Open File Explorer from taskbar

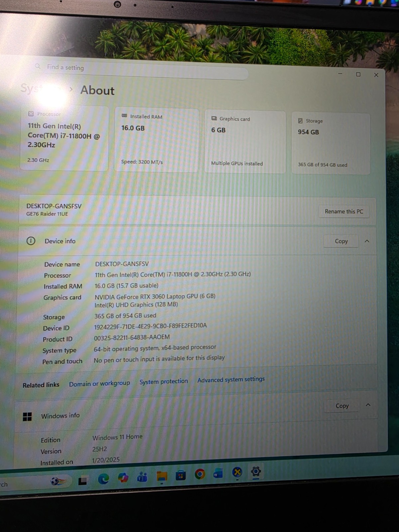[x=162, y=476]
